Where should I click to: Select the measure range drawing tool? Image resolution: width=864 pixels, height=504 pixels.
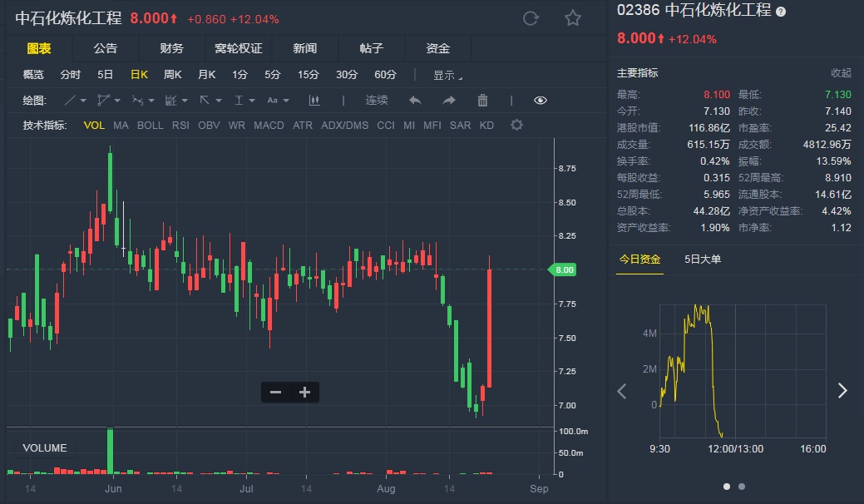point(239,101)
